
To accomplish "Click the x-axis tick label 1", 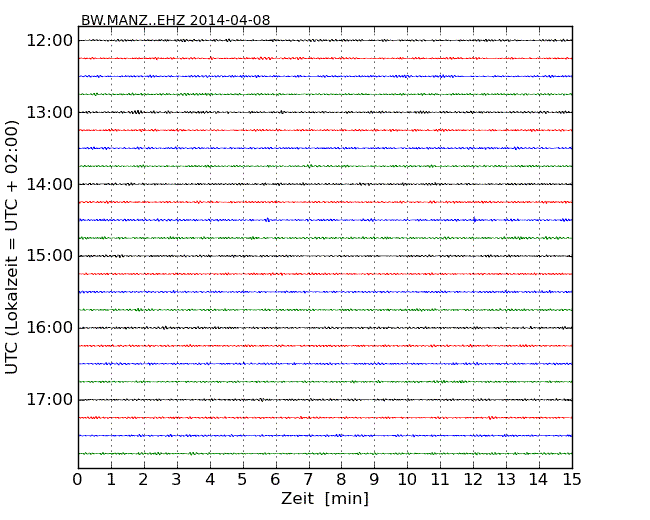I will (x=111, y=480).
